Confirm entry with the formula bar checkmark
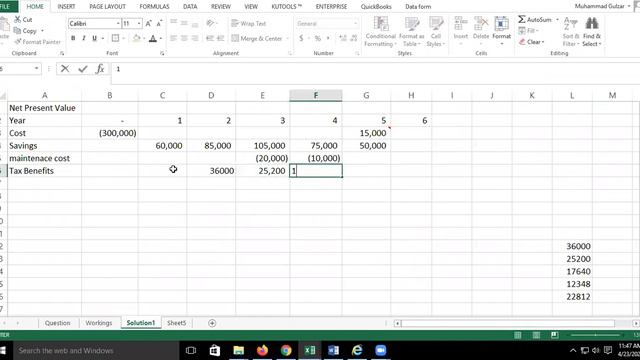This screenshot has width=640, height=360. coord(83,69)
